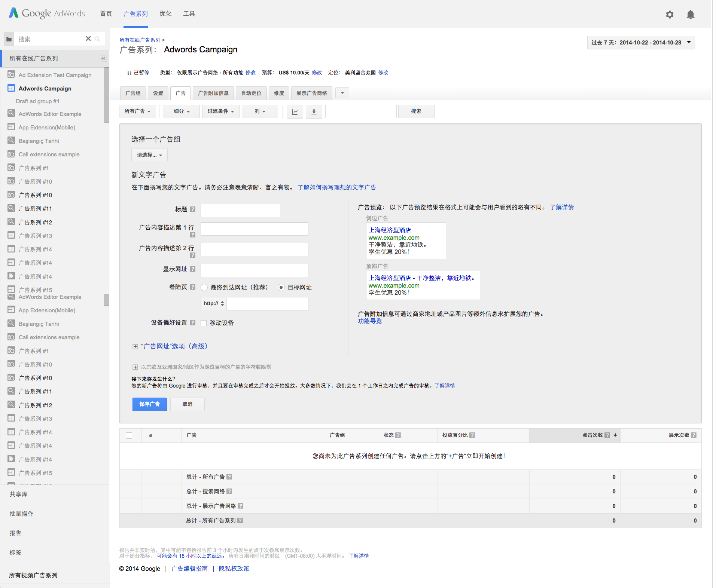Click the 保存广告 button
Image resolution: width=713 pixels, height=588 pixels.
click(150, 404)
